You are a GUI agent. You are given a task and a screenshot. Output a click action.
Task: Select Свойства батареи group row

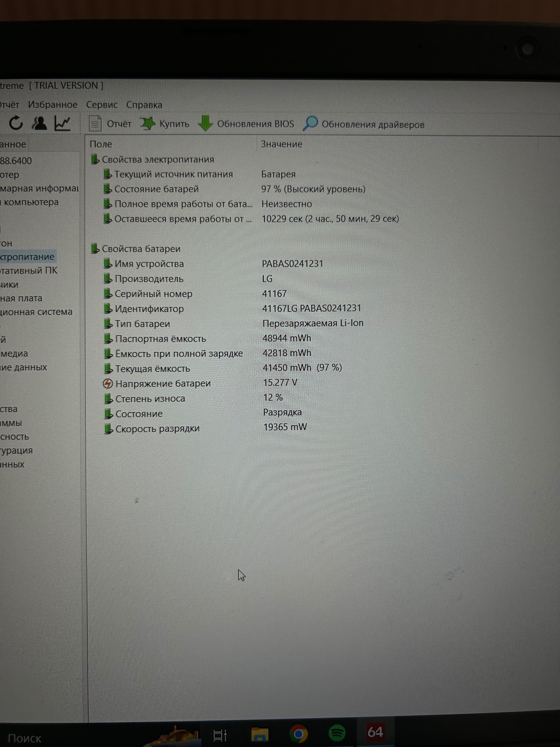[x=136, y=249]
